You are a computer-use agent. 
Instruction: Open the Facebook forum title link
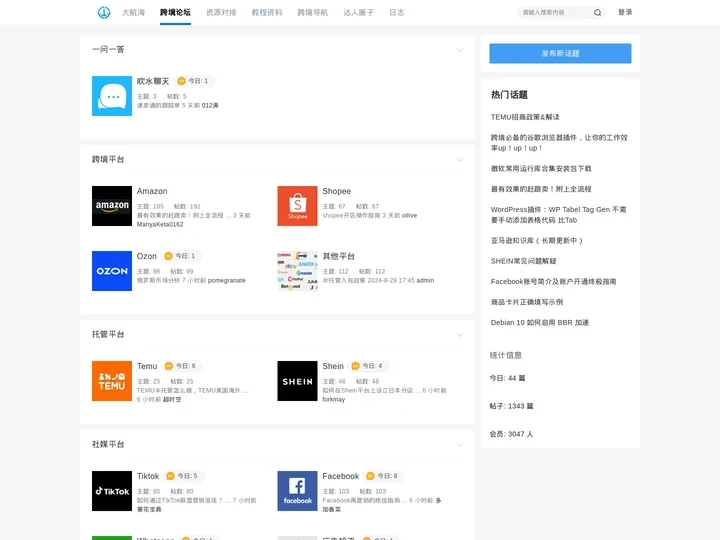pyautogui.click(x=341, y=476)
